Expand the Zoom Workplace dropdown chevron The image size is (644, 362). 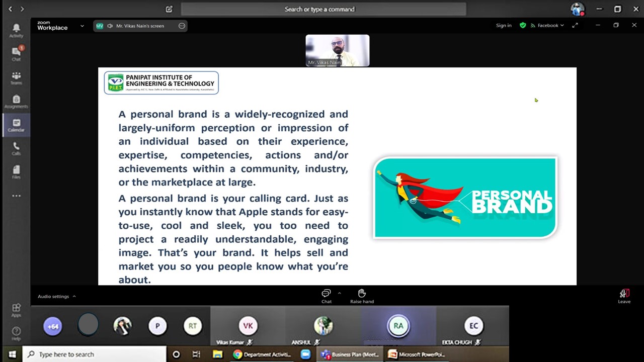[82, 26]
